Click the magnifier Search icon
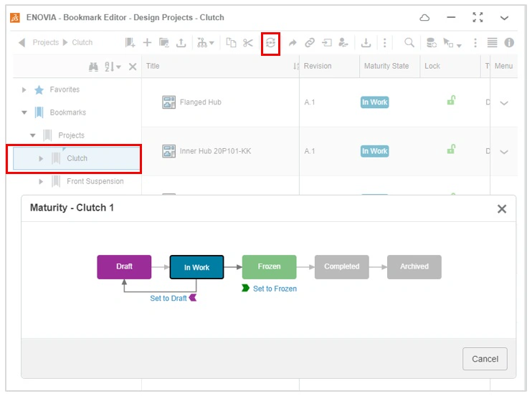The width and height of the screenshot is (532, 396). tap(409, 43)
